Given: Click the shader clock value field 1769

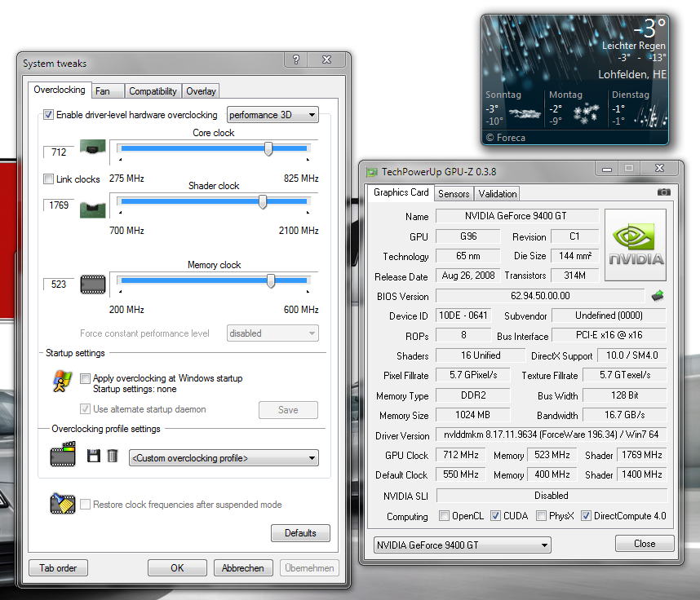Looking at the screenshot, I should pyautogui.click(x=59, y=205).
